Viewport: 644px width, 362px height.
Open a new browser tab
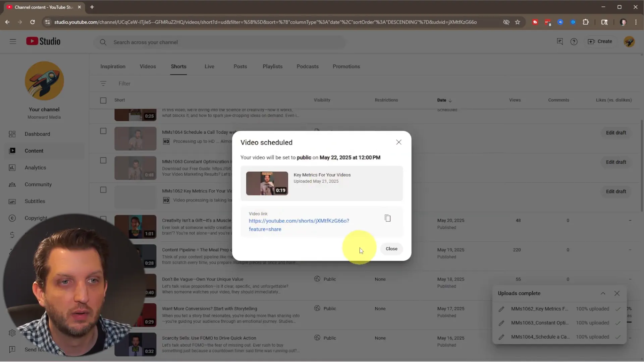tap(92, 7)
